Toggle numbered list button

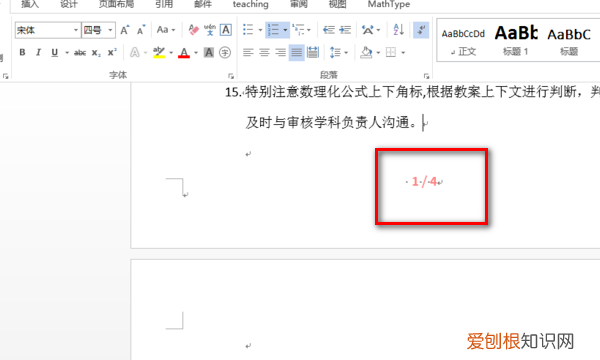click(273, 30)
